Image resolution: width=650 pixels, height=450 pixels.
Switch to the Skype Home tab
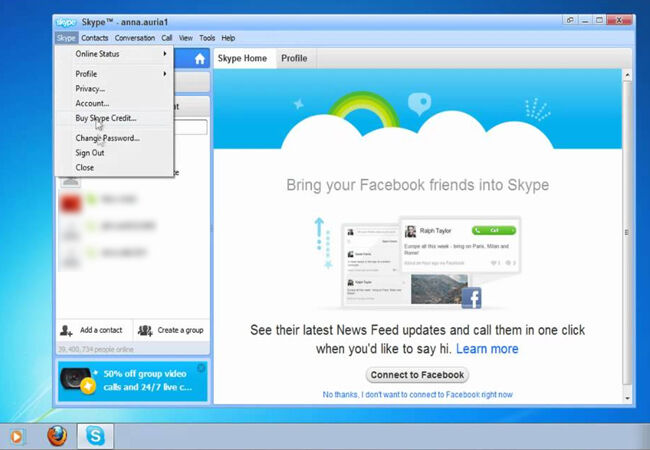point(243,58)
